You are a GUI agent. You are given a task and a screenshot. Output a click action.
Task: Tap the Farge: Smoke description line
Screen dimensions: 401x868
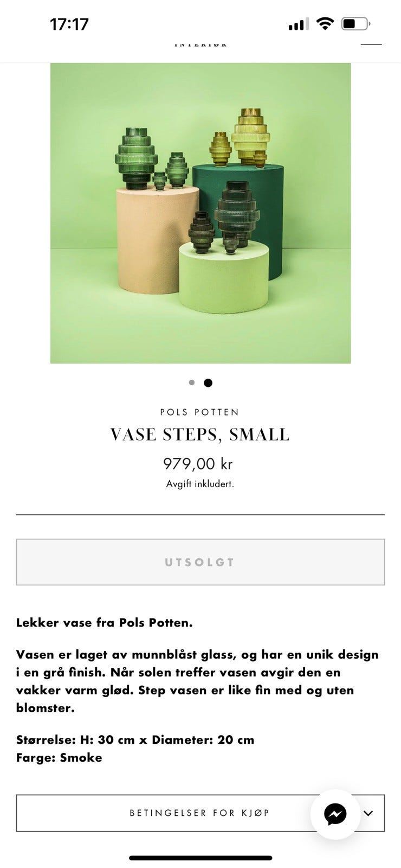click(59, 757)
